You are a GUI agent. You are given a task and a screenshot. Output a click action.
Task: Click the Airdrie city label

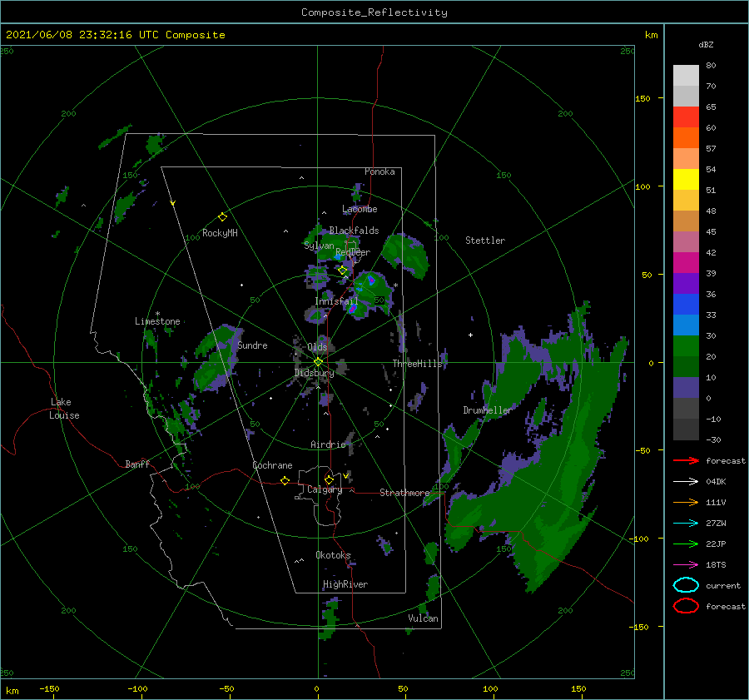point(328,444)
